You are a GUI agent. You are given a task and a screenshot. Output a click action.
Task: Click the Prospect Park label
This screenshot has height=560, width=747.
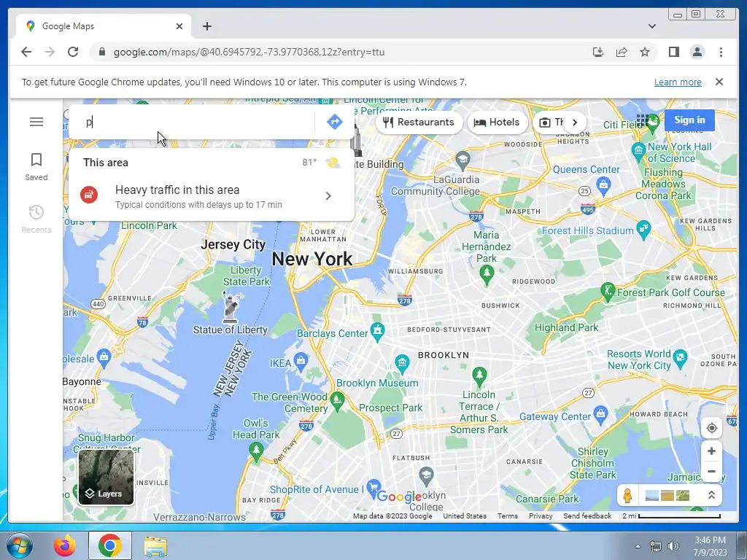(391, 408)
